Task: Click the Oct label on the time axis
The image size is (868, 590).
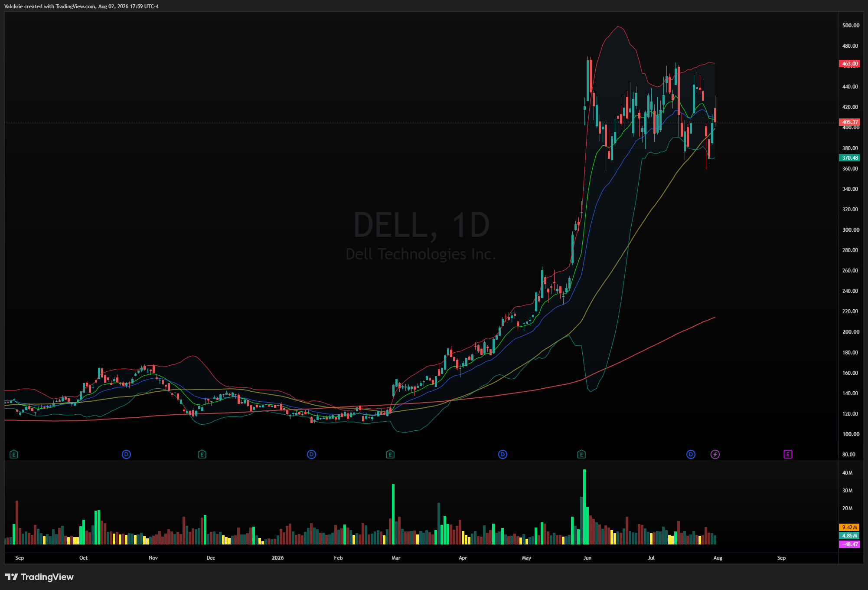Action: coord(83,558)
